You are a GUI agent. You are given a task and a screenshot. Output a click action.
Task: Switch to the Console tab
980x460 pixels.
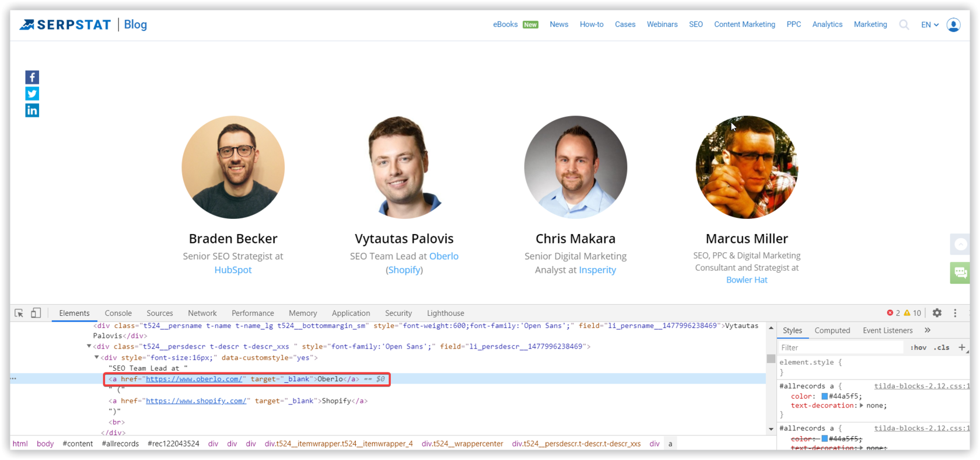[x=118, y=313]
